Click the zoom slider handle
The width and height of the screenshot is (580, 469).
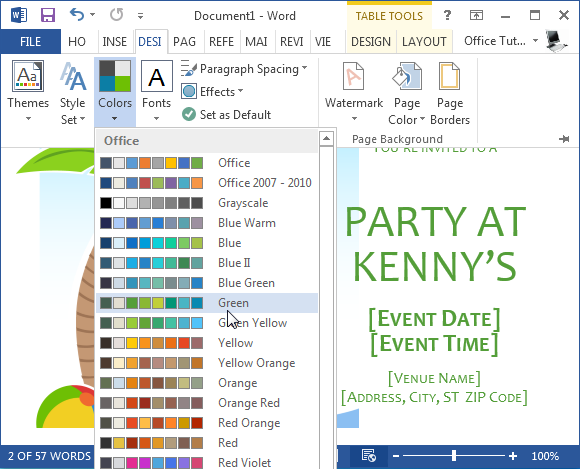[x=454, y=456]
